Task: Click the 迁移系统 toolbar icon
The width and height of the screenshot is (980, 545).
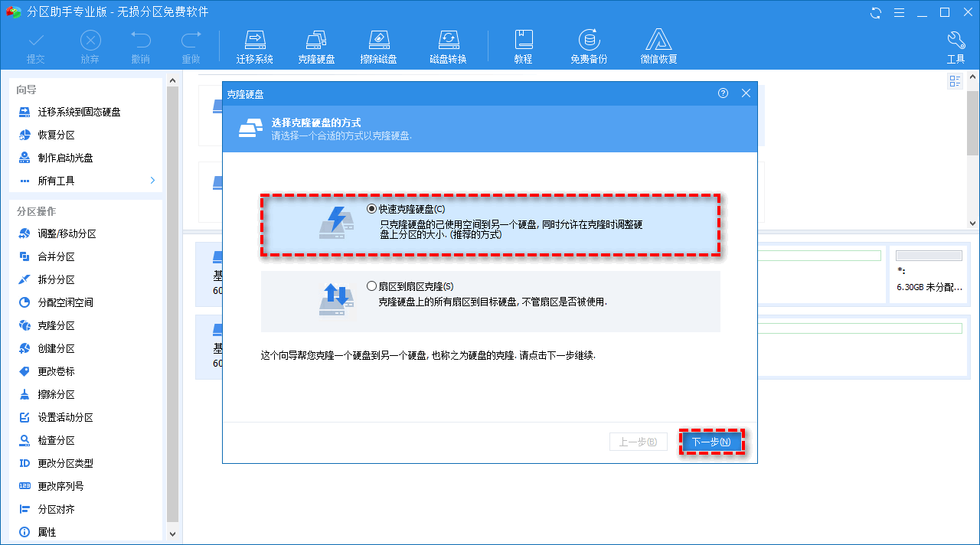Action: pyautogui.click(x=254, y=47)
